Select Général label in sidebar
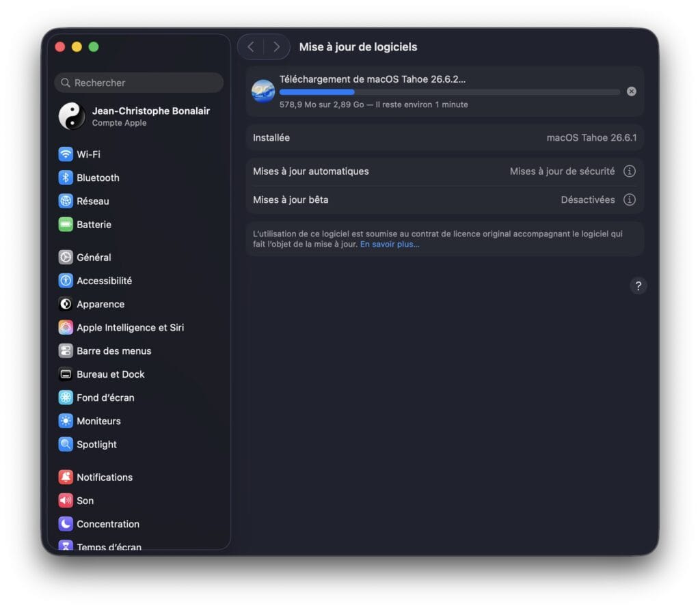Viewport: 700px width, 610px height. click(x=94, y=258)
